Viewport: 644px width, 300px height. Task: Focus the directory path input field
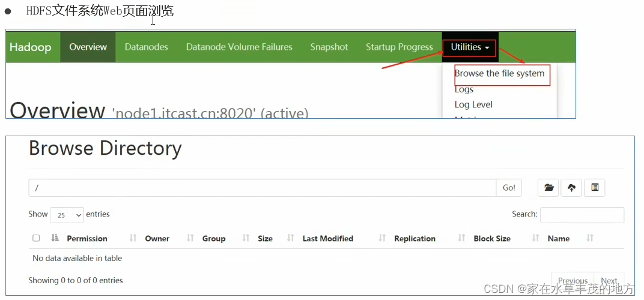[263, 188]
